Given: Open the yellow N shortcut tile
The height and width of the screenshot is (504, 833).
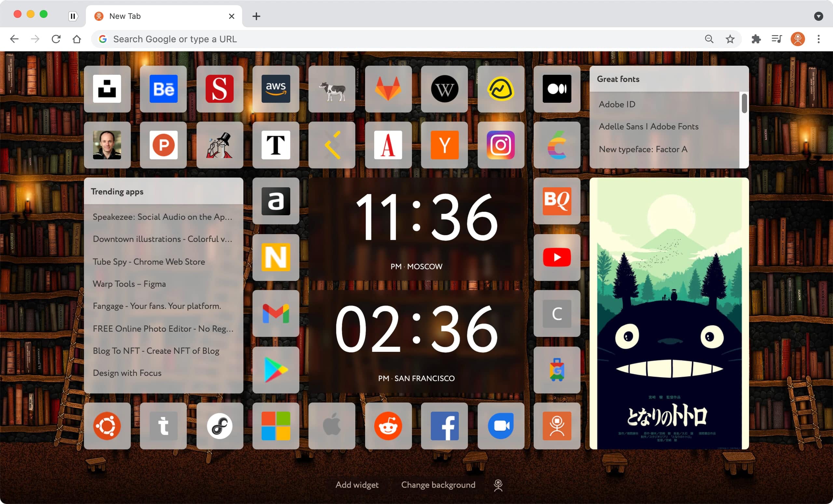Looking at the screenshot, I should coord(276,258).
